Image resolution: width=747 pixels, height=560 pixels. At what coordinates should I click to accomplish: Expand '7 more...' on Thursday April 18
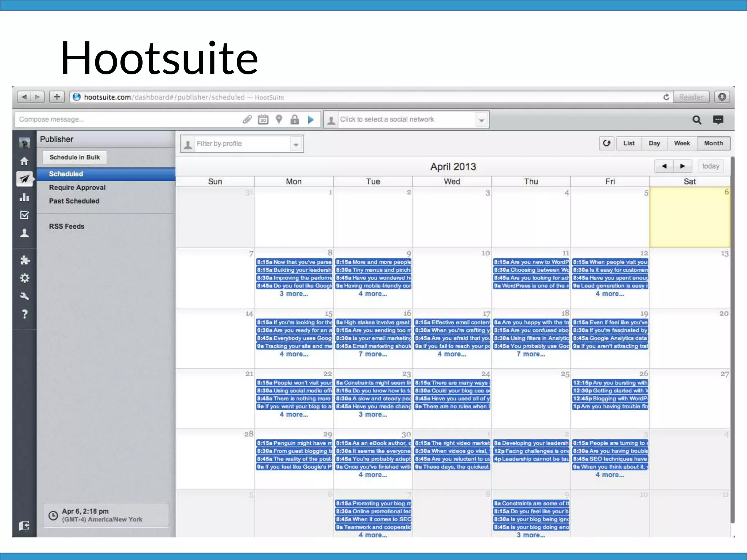(531, 354)
